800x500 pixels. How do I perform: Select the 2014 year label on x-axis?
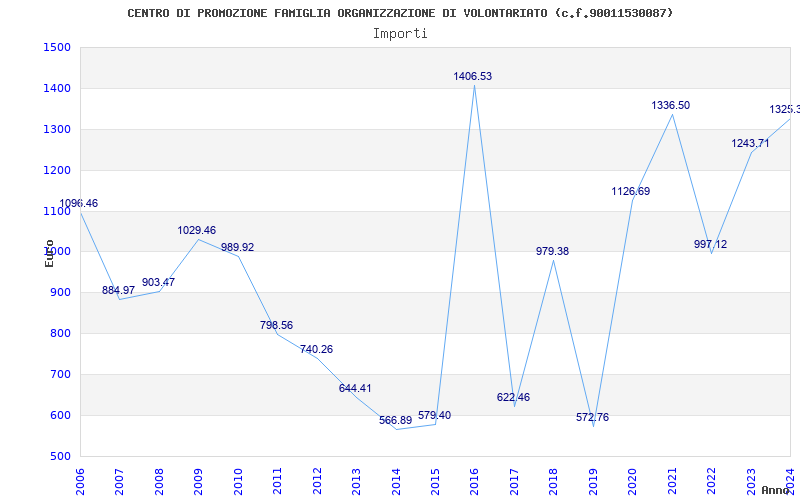click(395, 482)
